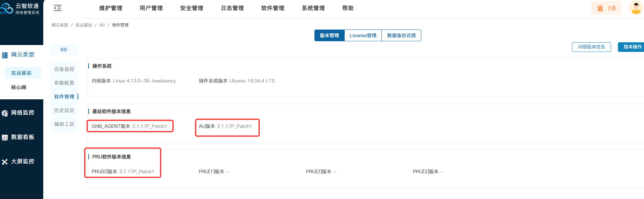644x199 pixels.
Task: Open 参数配置 in the submenu
Action: coord(64,83)
